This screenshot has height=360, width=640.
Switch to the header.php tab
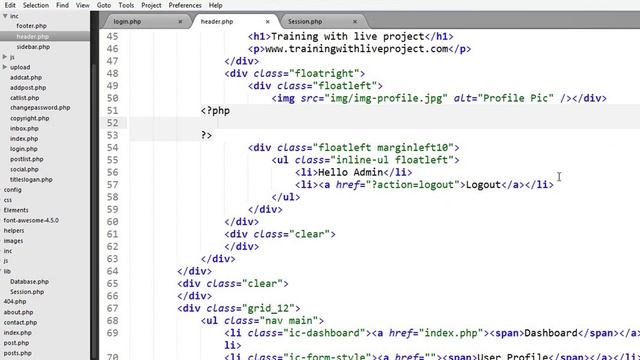(217, 22)
